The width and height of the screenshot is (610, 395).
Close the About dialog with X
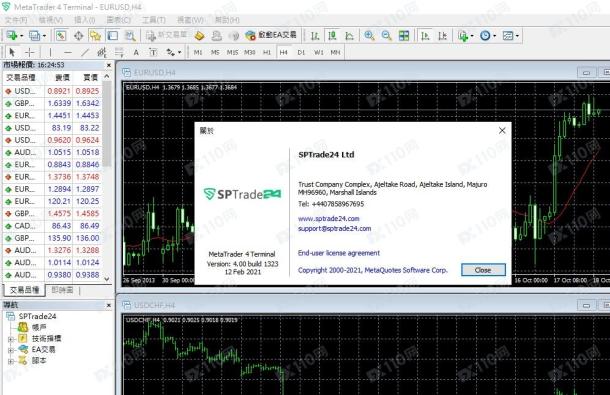point(502,131)
